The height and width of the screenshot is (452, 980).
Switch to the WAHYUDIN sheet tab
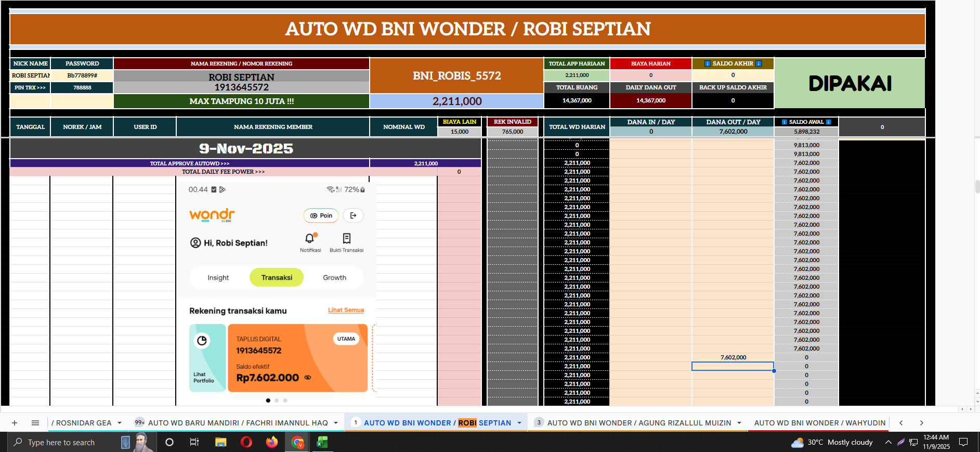pos(820,423)
